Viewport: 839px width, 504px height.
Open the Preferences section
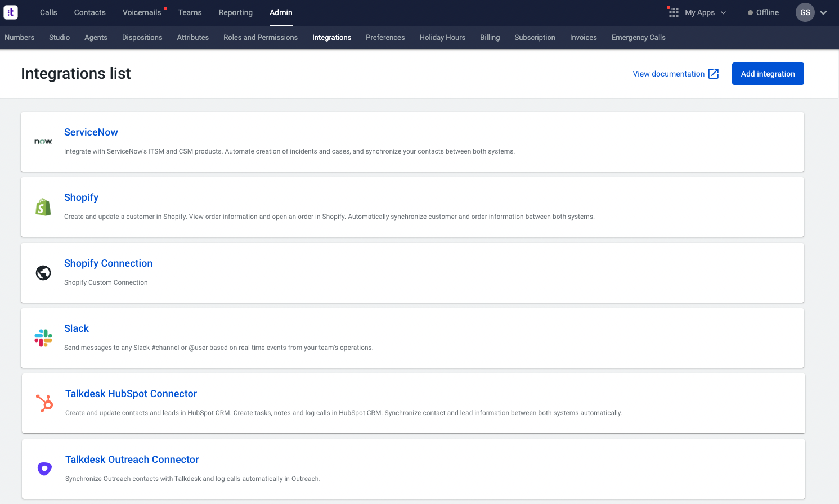pyautogui.click(x=385, y=38)
